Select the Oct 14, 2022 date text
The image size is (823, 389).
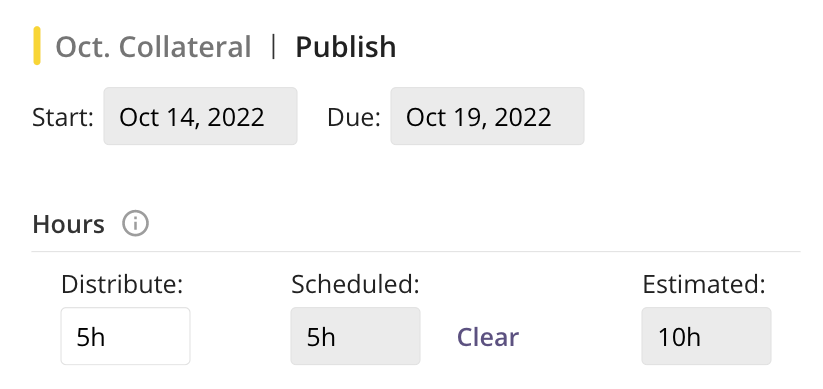pos(192,117)
